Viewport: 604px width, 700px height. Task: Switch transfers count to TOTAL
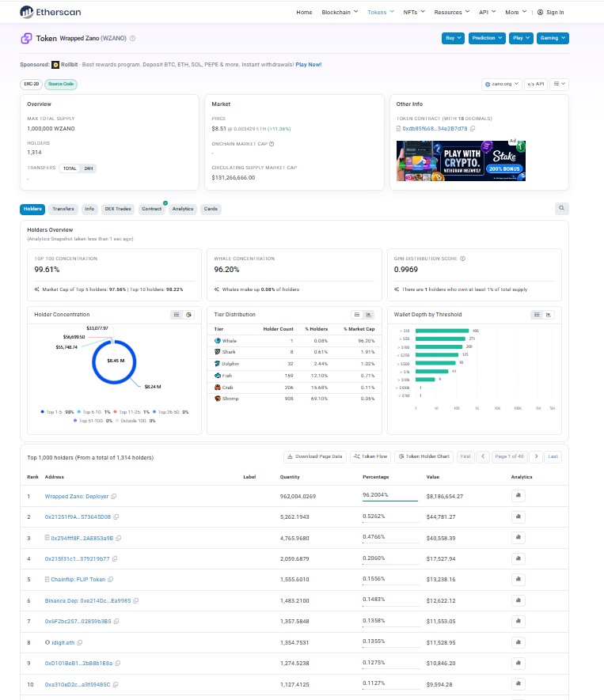click(x=70, y=168)
